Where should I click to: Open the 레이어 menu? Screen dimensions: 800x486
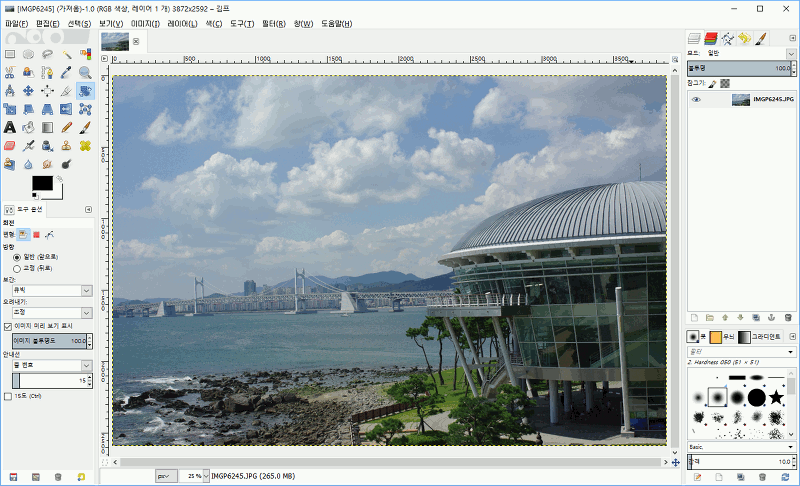pyautogui.click(x=182, y=22)
